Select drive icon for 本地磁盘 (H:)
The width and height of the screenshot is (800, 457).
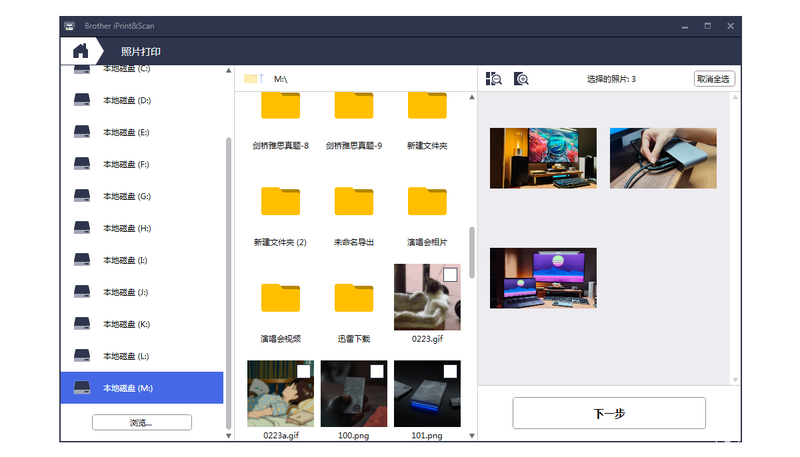(x=82, y=228)
